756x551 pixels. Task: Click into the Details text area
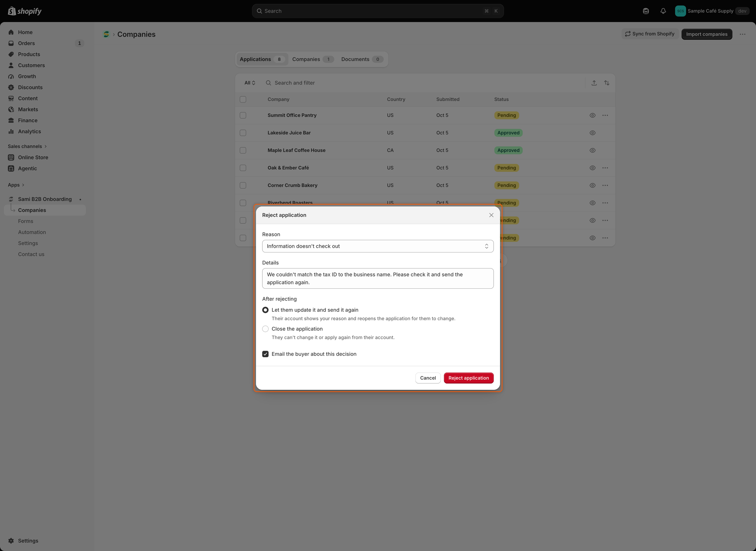[378, 279]
